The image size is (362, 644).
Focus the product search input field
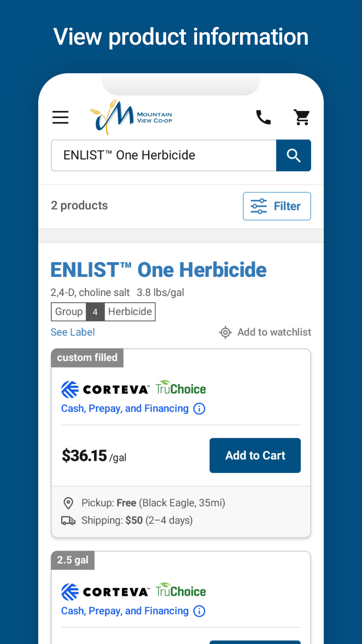(x=164, y=155)
